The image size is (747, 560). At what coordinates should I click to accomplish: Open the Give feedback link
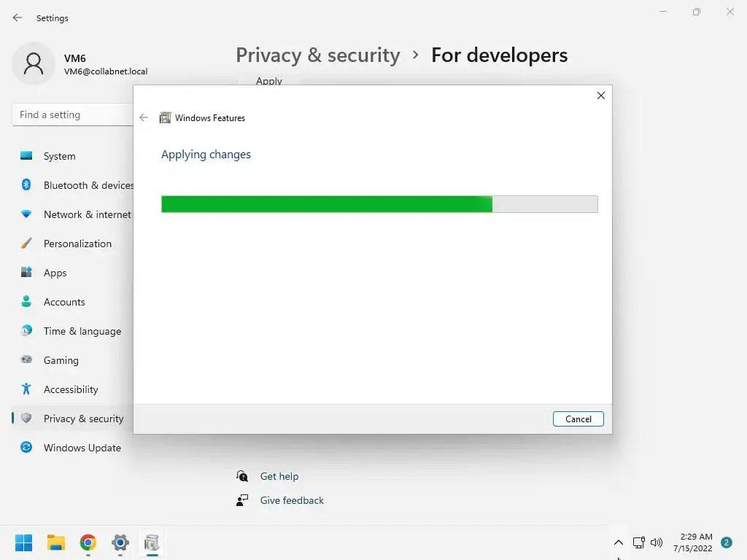point(292,500)
